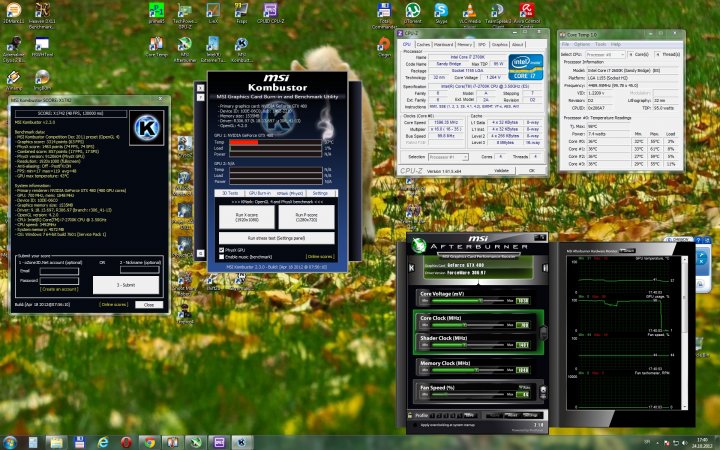Screen dimensions: 720x450
Task: Open the 3DMark11 desktop shortcut
Action: [x=13, y=13]
